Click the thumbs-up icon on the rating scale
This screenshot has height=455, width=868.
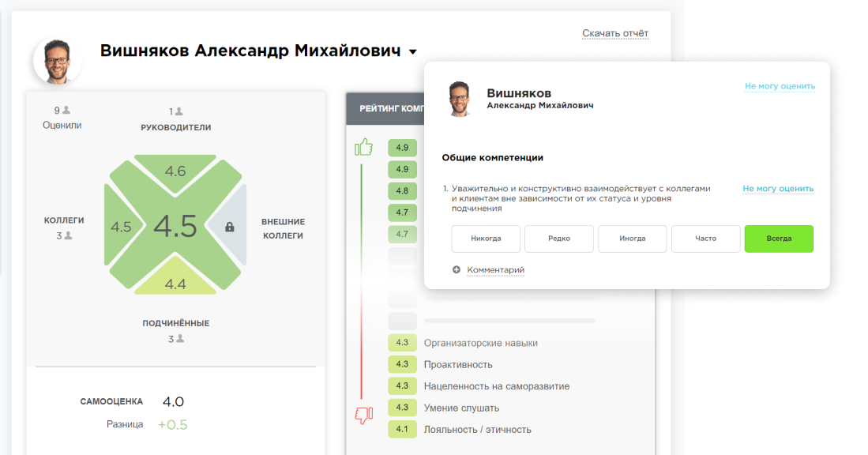point(364,147)
